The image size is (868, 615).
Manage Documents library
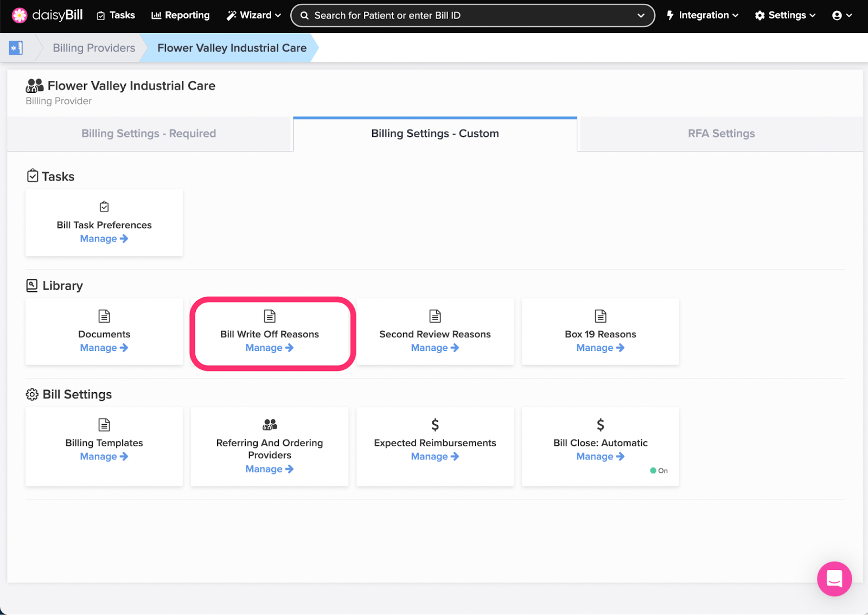tap(104, 348)
